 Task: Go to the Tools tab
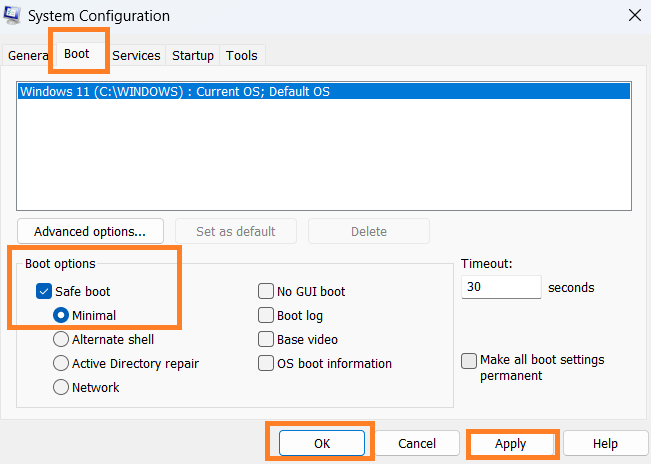(x=242, y=56)
